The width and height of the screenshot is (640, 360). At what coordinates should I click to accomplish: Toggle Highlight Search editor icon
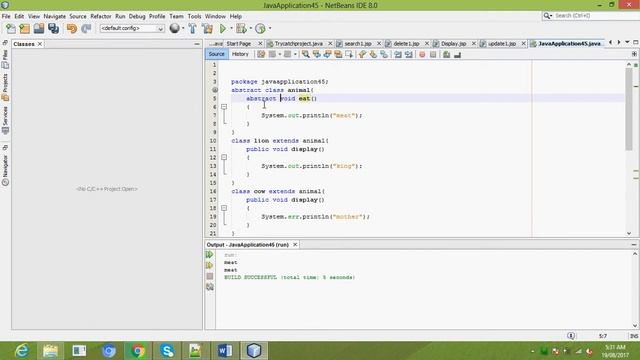(x=338, y=54)
